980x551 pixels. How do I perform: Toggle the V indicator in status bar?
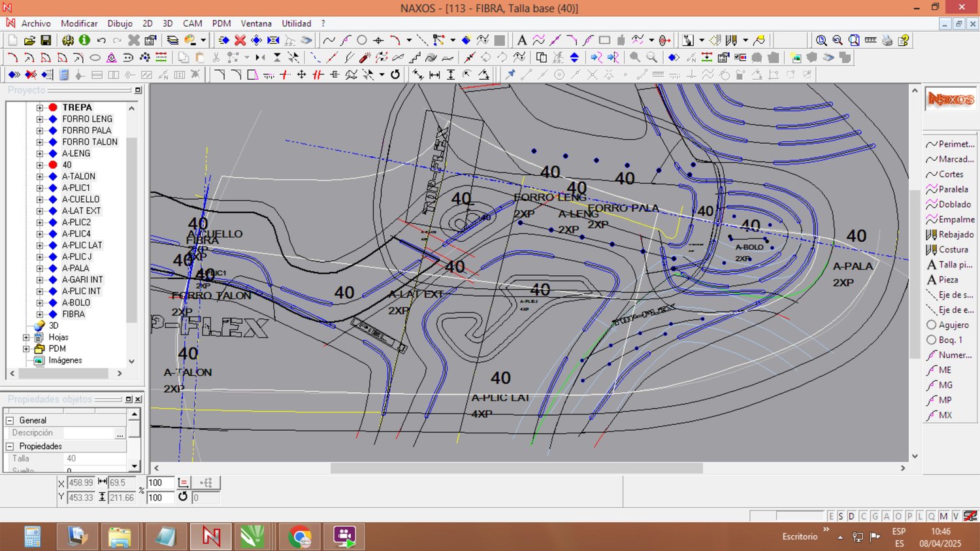(955, 516)
